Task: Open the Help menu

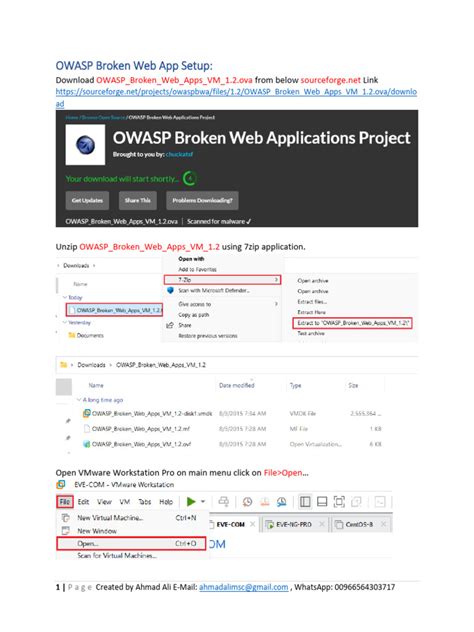Action: tap(166, 502)
